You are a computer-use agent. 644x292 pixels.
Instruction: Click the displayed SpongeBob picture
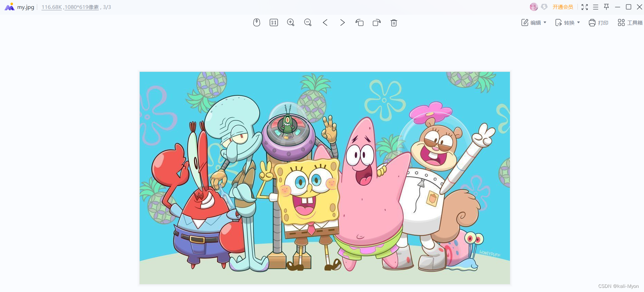click(x=325, y=178)
